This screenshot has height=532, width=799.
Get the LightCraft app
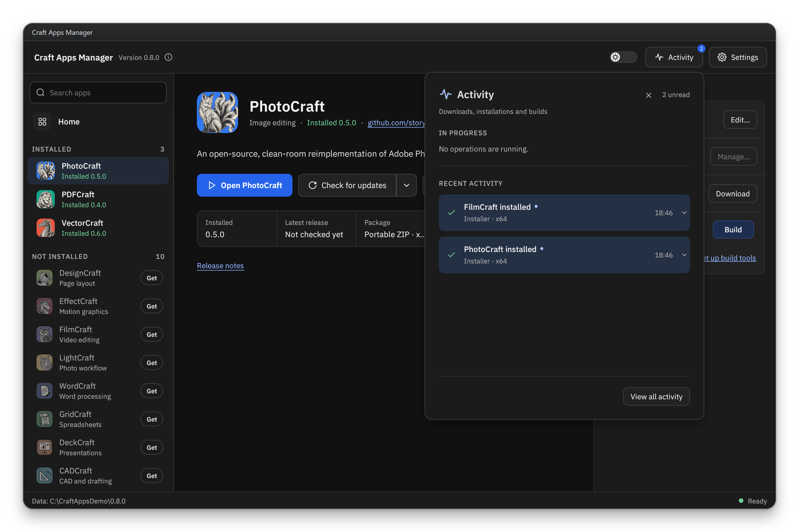(152, 362)
